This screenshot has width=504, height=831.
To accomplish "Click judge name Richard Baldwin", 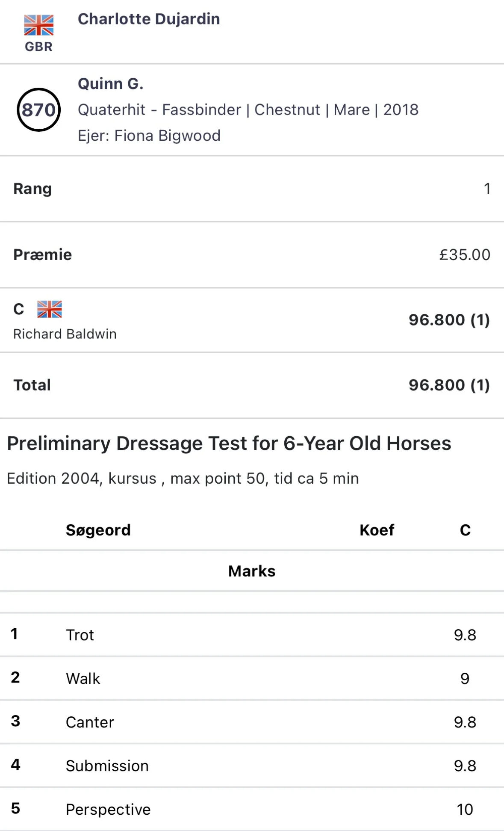I will (x=65, y=334).
